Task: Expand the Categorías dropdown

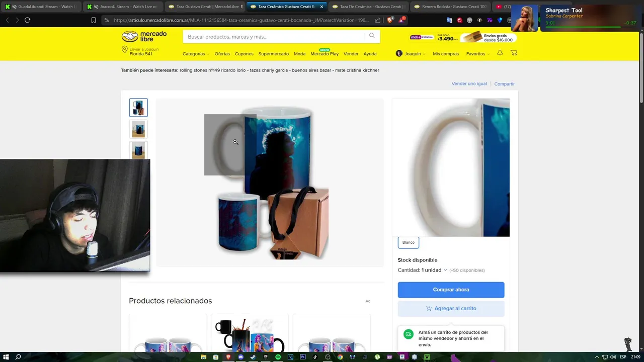Action: [x=196, y=54]
